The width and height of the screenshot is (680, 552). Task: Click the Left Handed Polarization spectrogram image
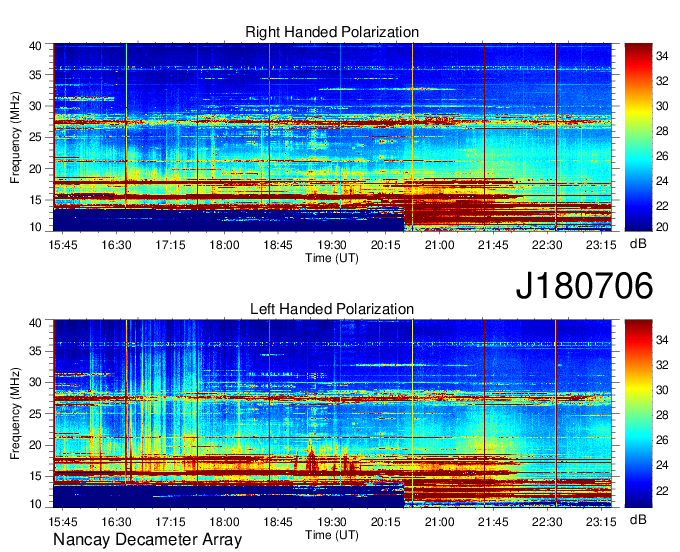[x=332, y=414]
